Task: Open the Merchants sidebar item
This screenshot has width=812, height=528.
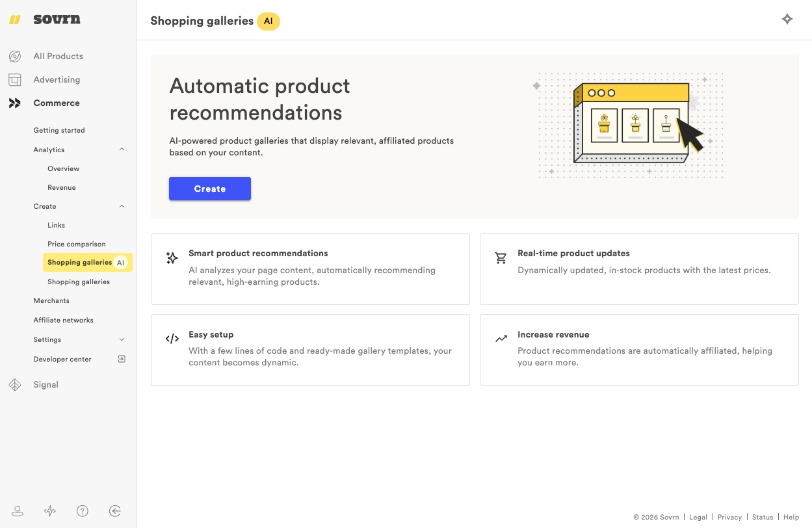Action: pos(53,300)
